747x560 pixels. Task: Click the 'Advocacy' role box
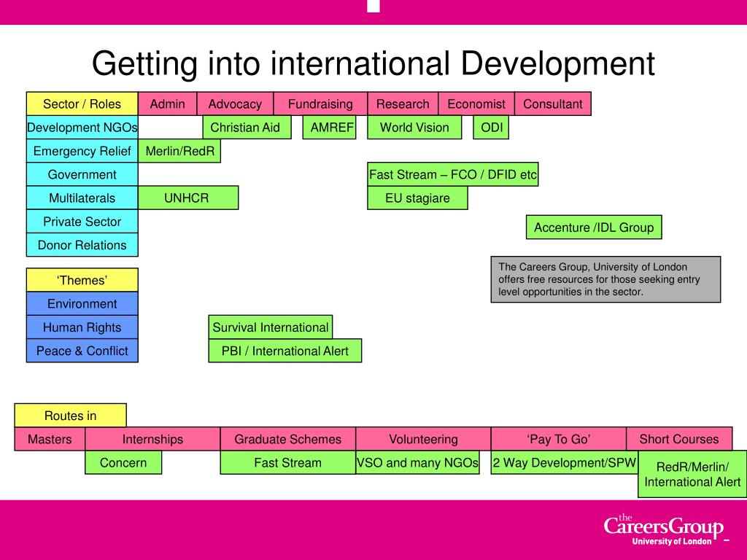coord(235,104)
